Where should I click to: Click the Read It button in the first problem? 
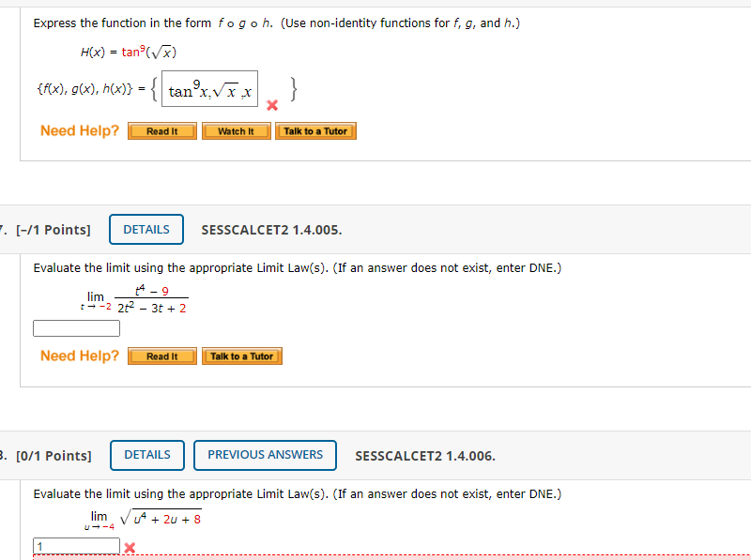click(x=161, y=130)
